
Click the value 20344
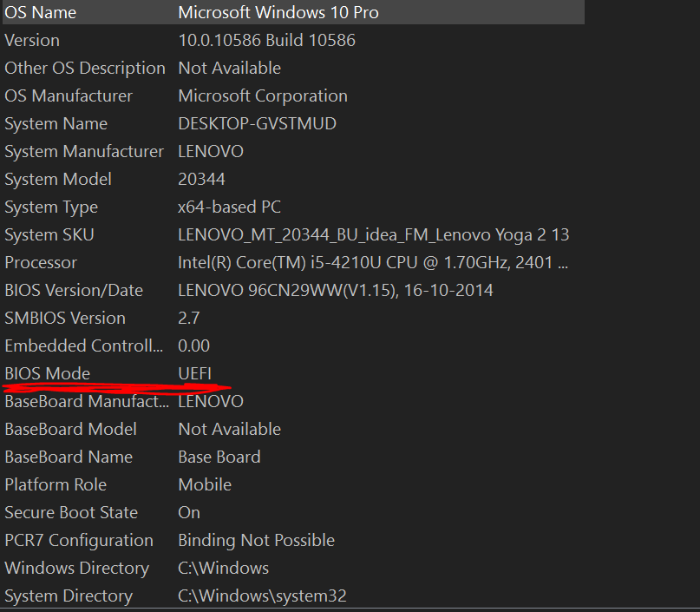click(201, 179)
